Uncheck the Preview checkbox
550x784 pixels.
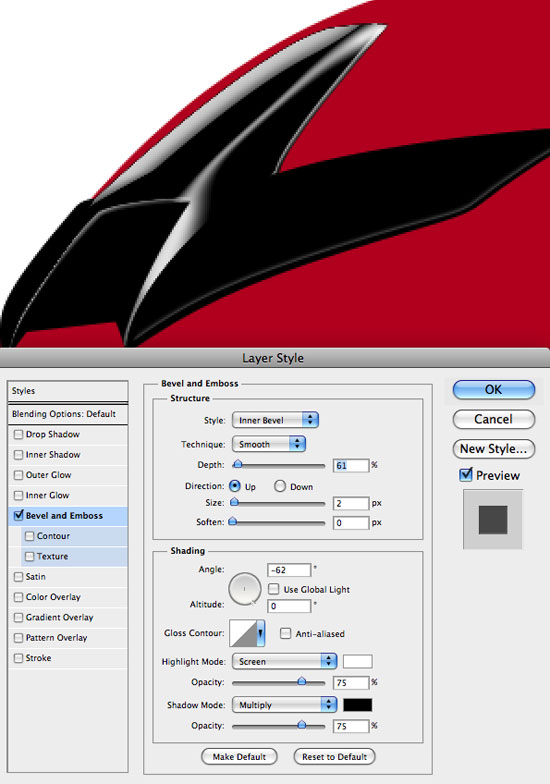point(466,474)
